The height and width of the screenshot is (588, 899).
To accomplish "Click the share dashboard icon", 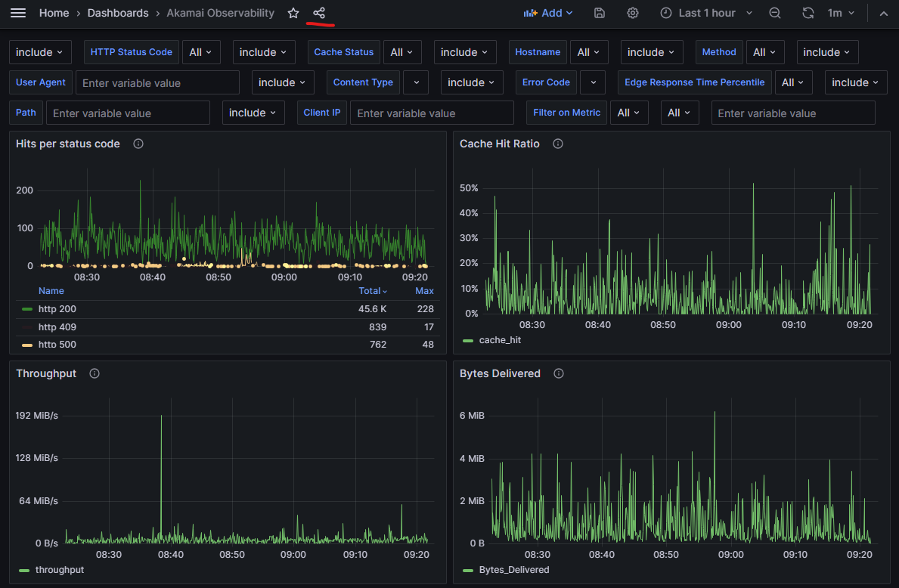I will pyautogui.click(x=319, y=13).
